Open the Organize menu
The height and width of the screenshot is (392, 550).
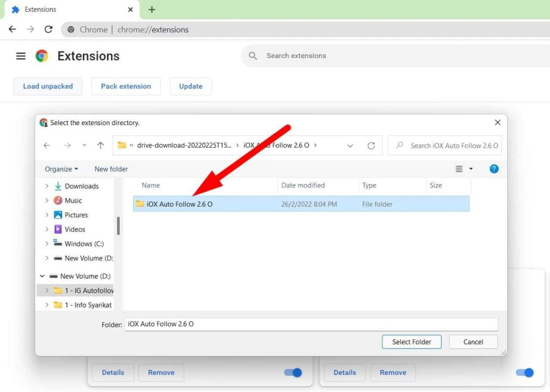(x=61, y=169)
